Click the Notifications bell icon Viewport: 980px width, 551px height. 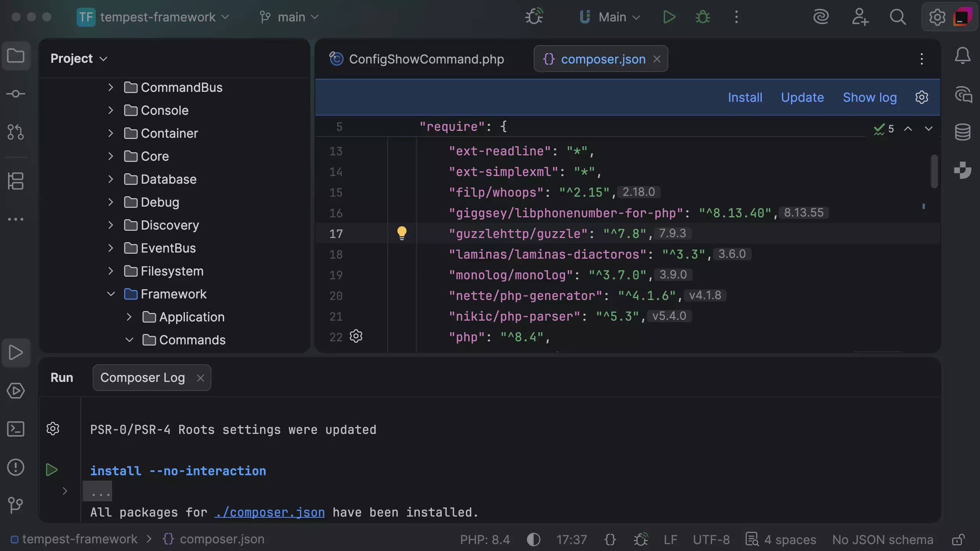(x=962, y=56)
